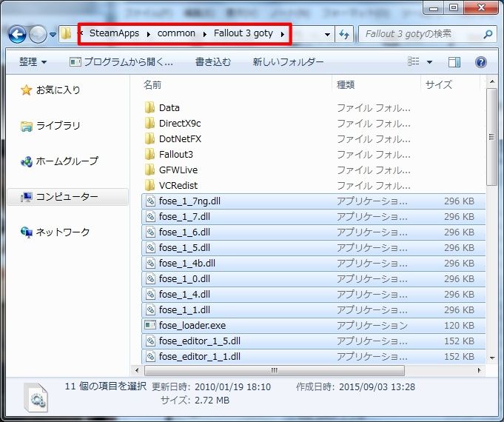Click the Forward navigation arrow button
Image resolution: width=504 pixels, height=422 pixels.
[38, 34]
